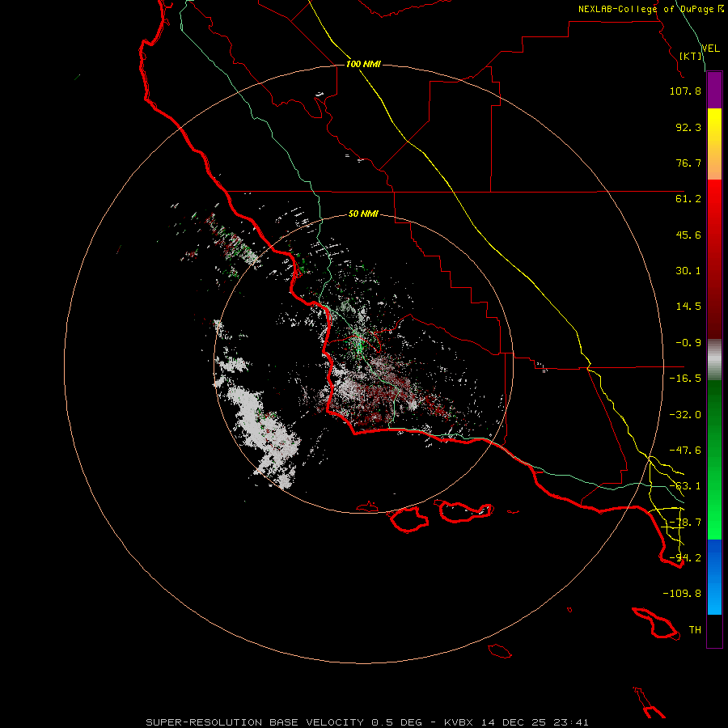
Task: Pick the dark blue color bar segment
Action: tap(714, 557)
